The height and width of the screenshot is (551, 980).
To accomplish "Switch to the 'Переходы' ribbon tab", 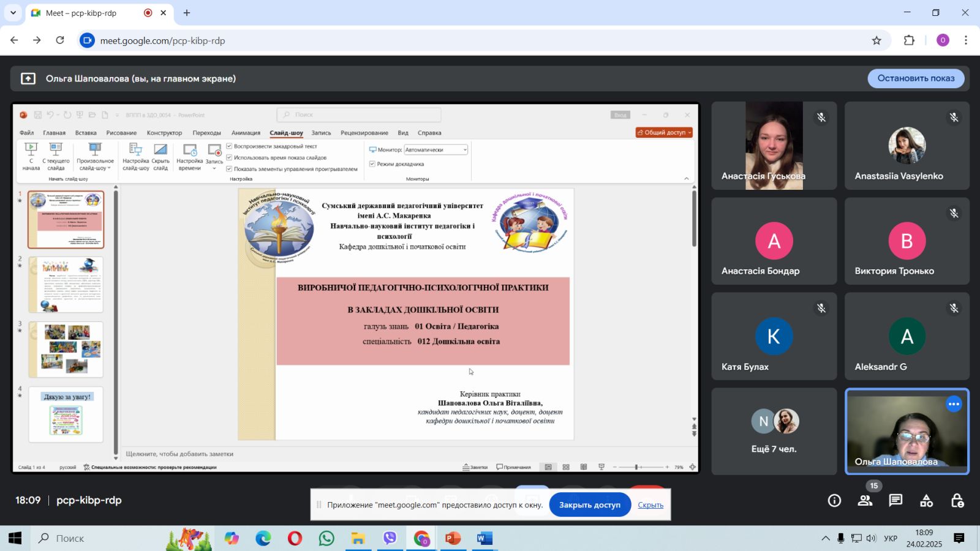I will coord(206,133).
